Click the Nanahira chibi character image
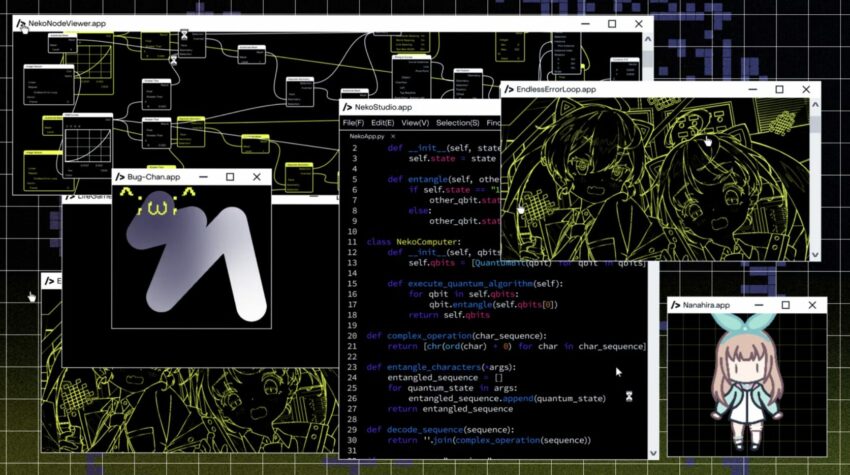Viewport: 850px width, 475px height. tap(747, 381)
